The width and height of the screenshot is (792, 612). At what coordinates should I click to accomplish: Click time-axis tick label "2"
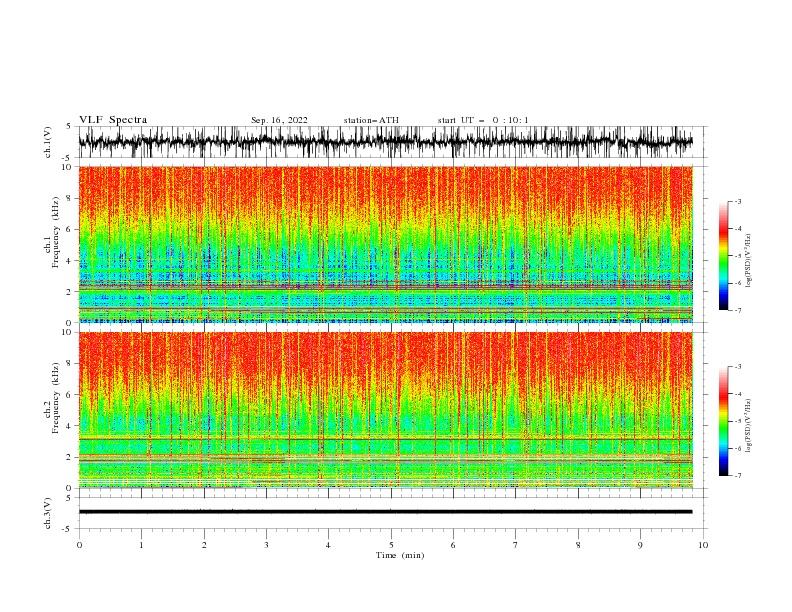point(204,545)
